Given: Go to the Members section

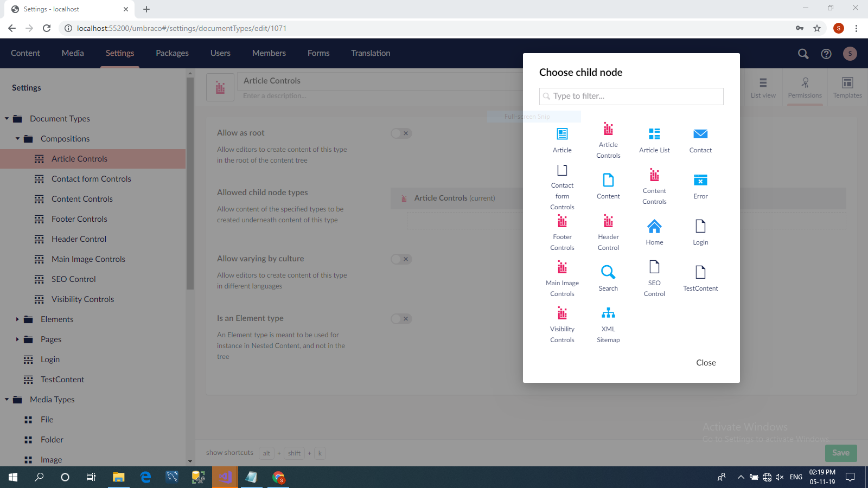Looking at the screenshot, I should [x=269, y=53].
